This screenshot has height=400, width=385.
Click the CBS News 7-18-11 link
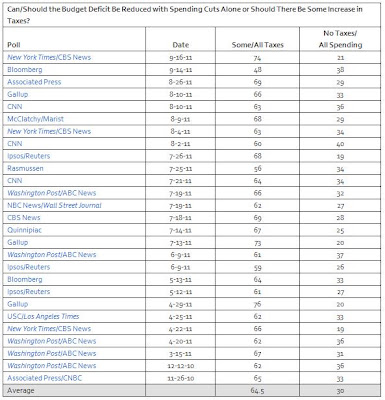(x=24, y=218)
